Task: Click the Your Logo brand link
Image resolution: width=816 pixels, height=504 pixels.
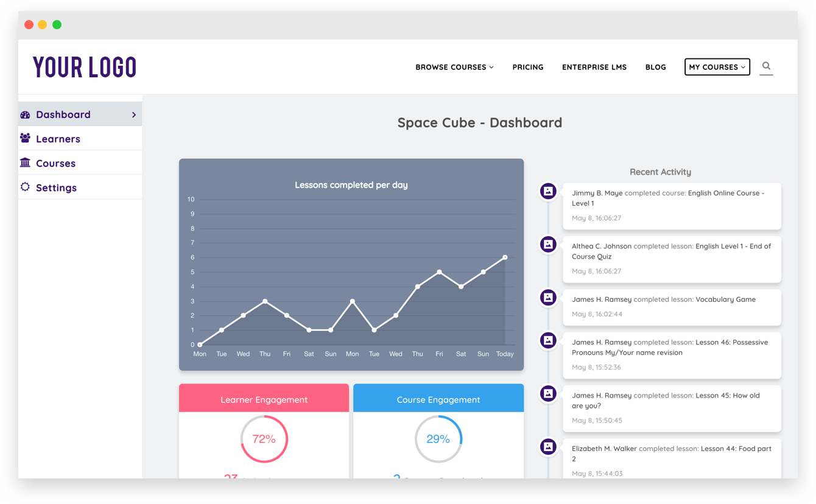Action: (x=84, y=67)
